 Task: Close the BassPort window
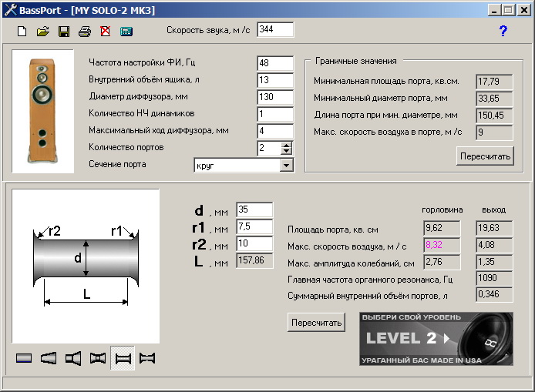click(523, 10)
